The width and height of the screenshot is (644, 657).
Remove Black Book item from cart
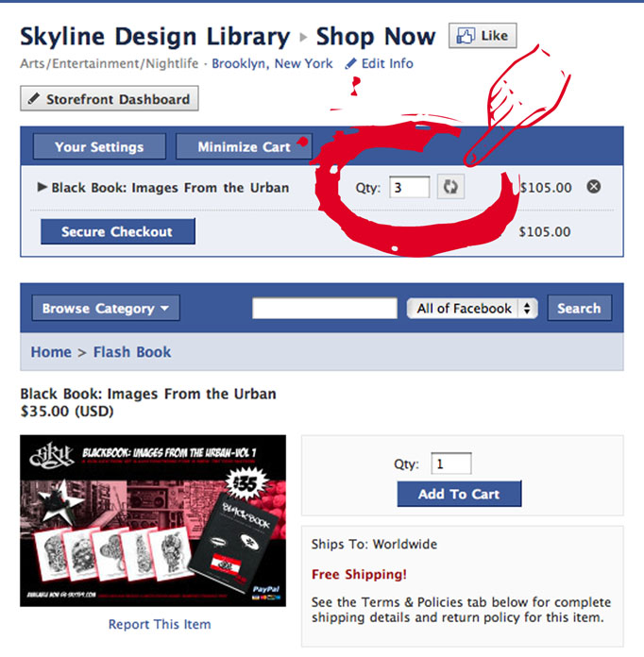click(594, 187)
